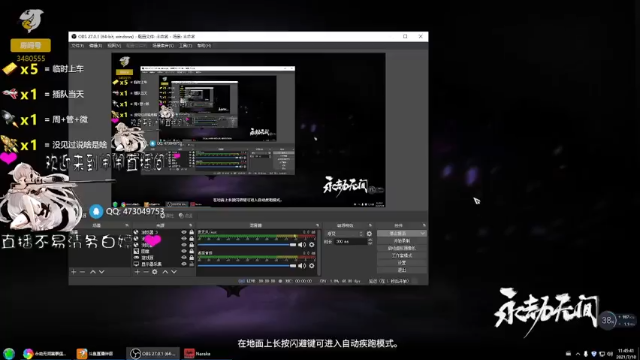The width and height of the screenshot is (640, 360).
Task: Toggle the lock on the image source row
Action: tap(191, 251)
